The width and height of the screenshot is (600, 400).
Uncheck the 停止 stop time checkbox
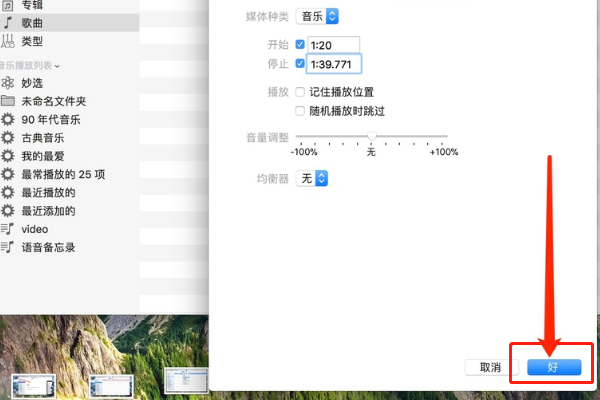tap(300, 64)
